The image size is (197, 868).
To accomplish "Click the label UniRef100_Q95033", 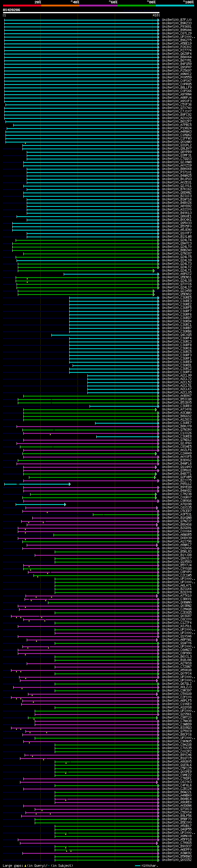I will tap(176, 223).
